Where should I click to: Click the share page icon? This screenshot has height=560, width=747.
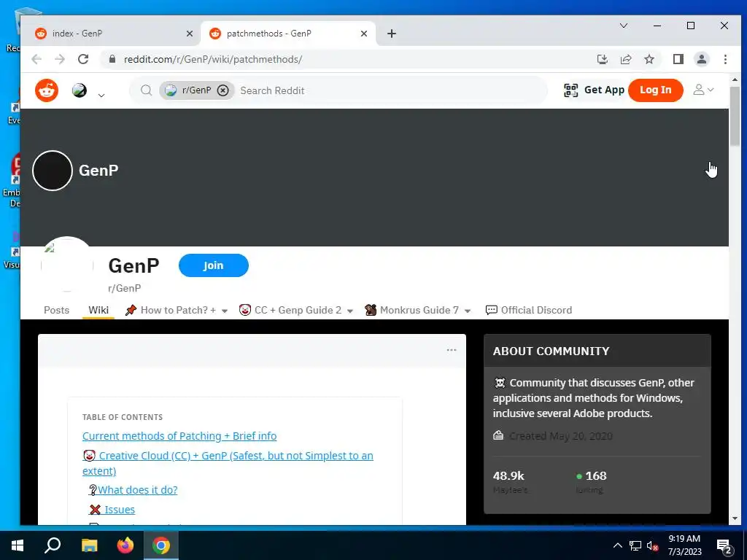[x=625, y=59]
